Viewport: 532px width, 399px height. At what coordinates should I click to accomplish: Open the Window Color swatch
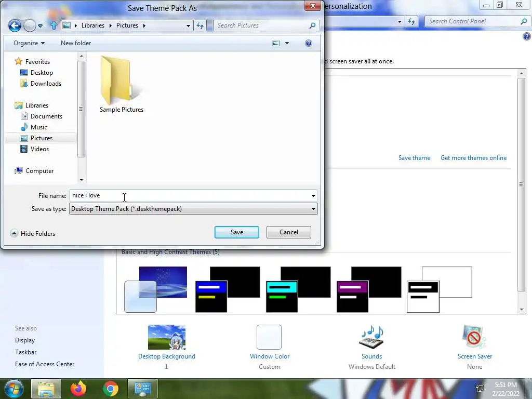click(269, 337)
